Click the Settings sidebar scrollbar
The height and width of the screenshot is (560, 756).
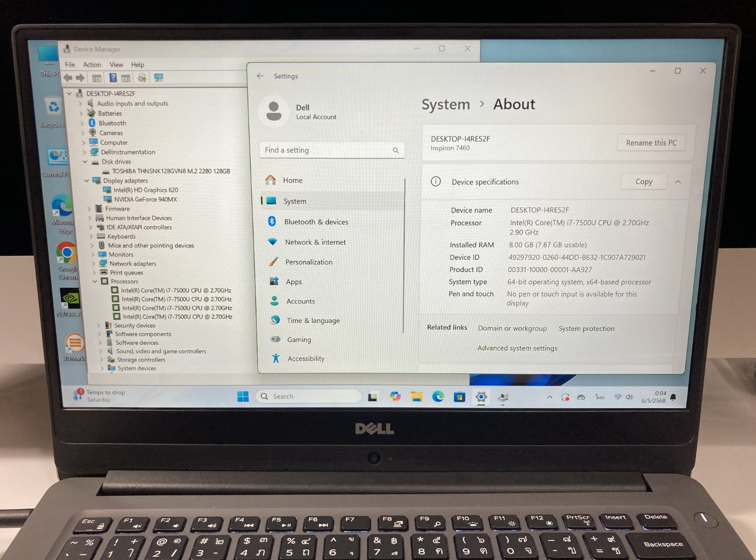click(x=404, y=255)
